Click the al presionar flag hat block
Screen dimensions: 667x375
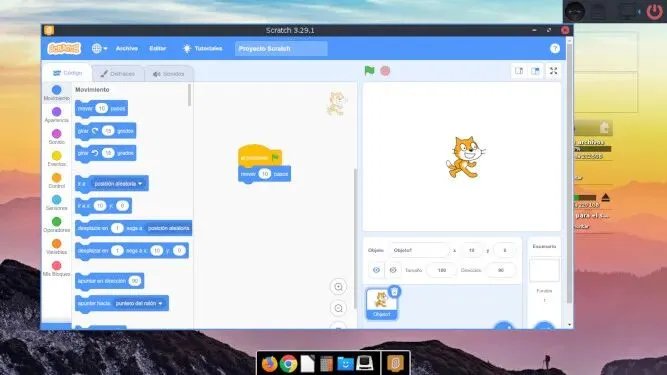[x=260, y=156]
